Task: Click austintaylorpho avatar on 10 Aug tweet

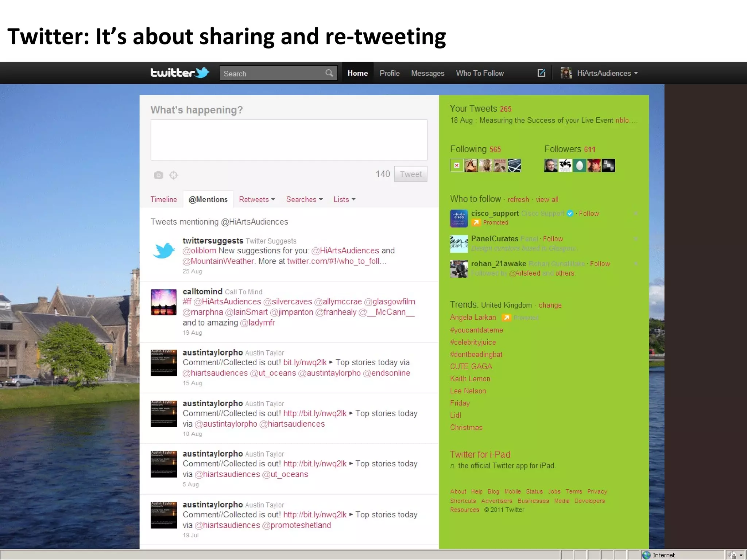Action: point(164,414)
